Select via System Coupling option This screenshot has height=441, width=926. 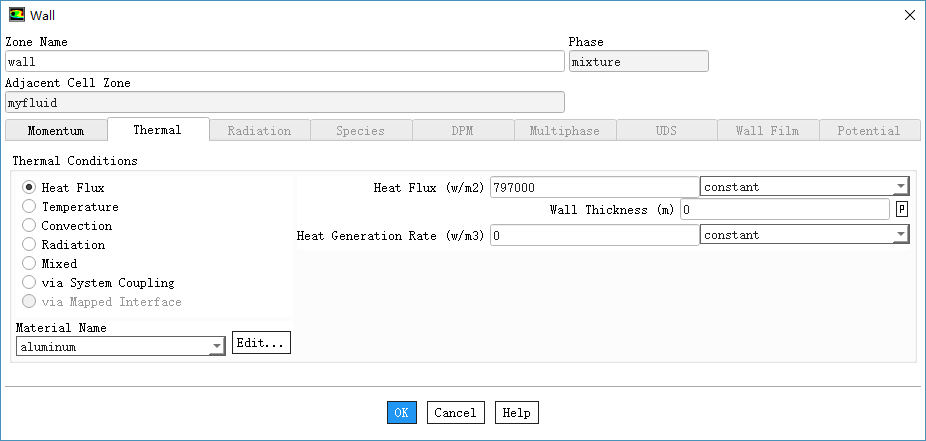[29, 283]
